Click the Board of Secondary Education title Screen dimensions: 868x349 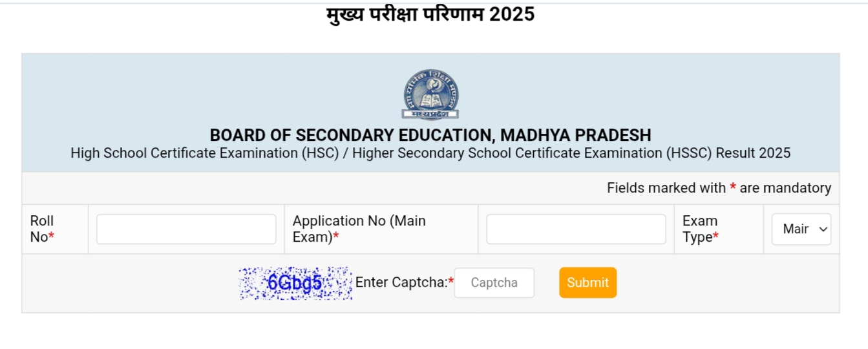pos(430,136)
